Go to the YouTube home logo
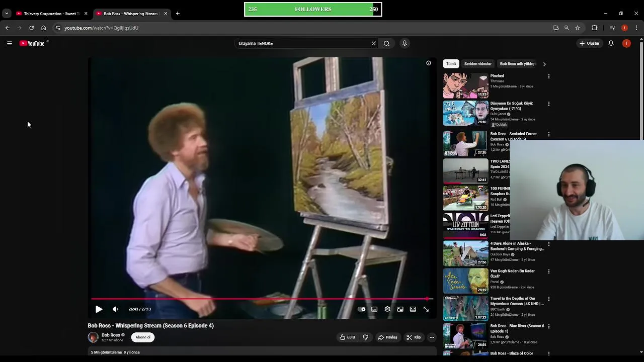Image resolution: width=644 pixels, height=362 pixels. [x=32, y=43]
